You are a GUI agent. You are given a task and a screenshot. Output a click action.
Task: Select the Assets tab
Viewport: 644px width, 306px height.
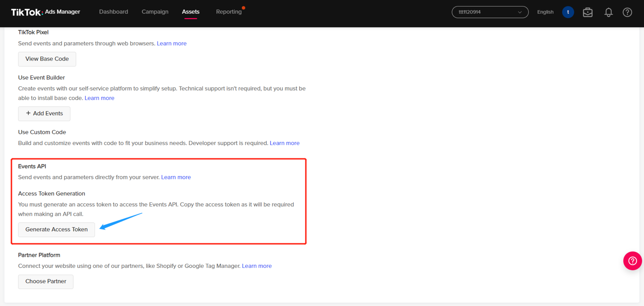coord(190,12)
